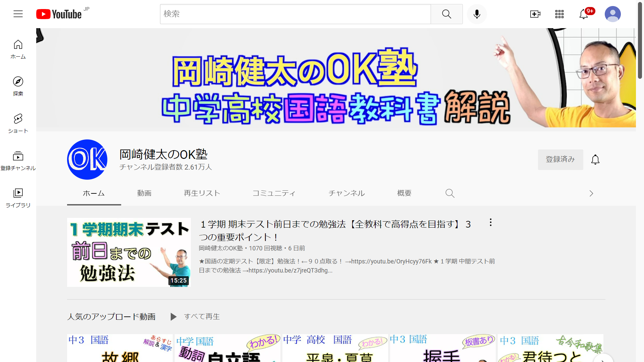Select the channel ホーム tab
Image resolution: width=644 pixels, height=362 pixels.
point(94,193)
